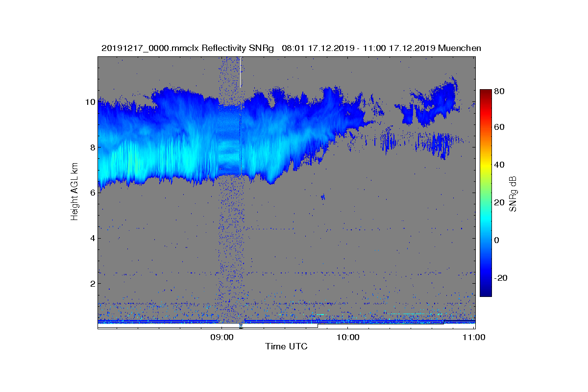The width and height of the screenshot is (588, 392).
Task: Click the 'SNRg dB' colorbar title
Action: 513,194
